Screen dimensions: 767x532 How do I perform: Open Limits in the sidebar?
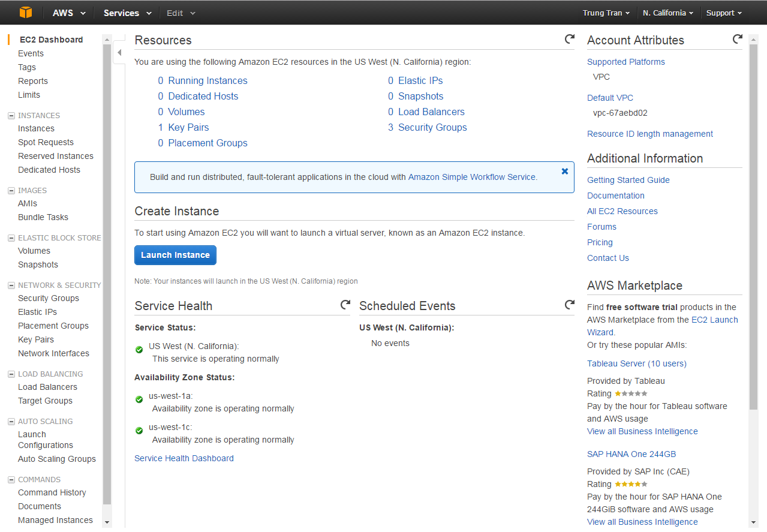click(x=29, y=95)
